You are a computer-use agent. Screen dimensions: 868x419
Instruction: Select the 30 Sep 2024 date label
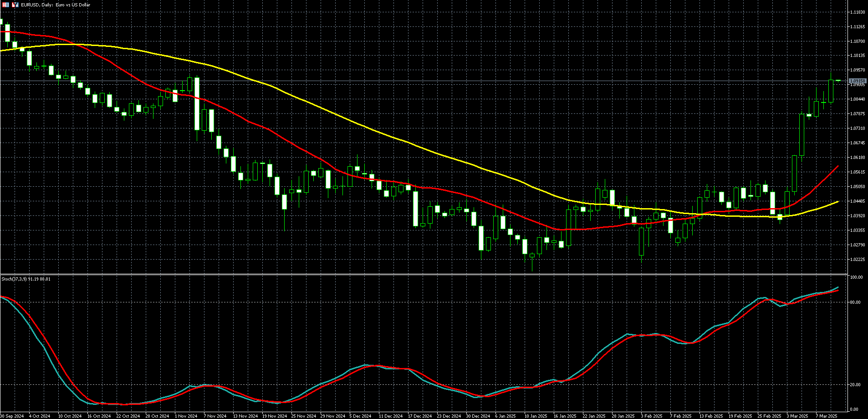pyautogui.click(x=12, y=416)
